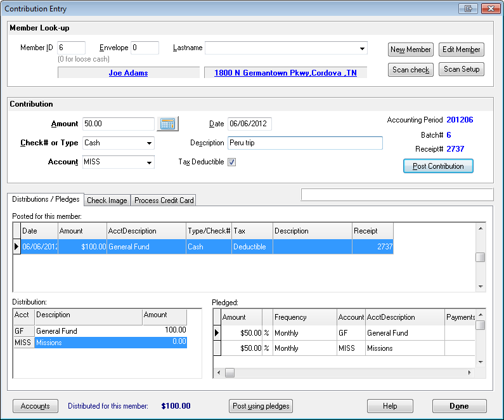This screenshot has width=504, height=420.
Task: Focus the Envelope number field
Action: 145,48
